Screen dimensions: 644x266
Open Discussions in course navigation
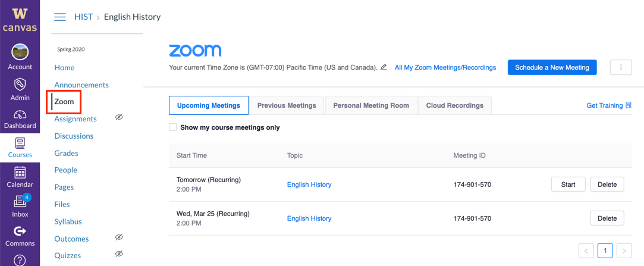pyautogui.click(x=74, y=136)
